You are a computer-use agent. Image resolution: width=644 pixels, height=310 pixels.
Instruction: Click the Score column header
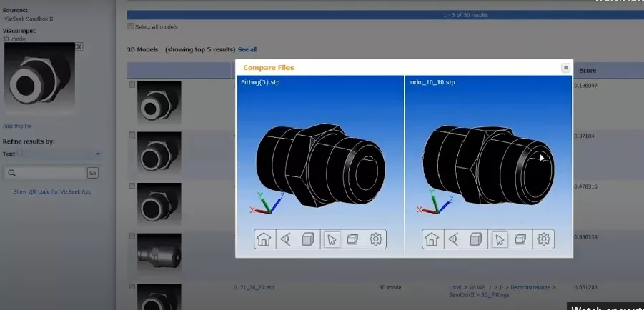[588, 71]
